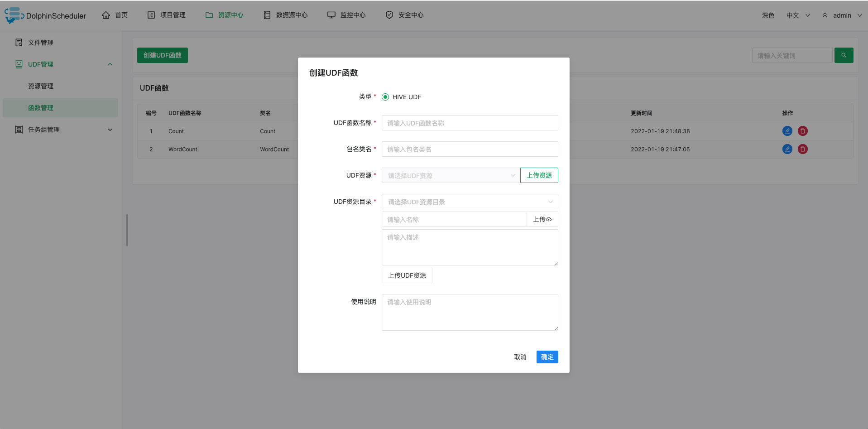Expand the admin account dropdown arrow
The height and width of the screenshot is (429, 868).
(859, 15)
